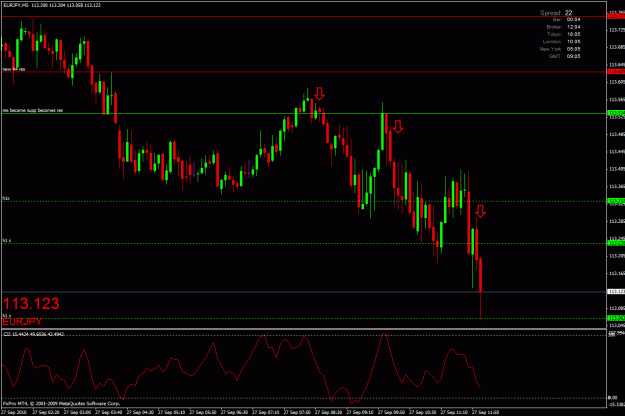Click the London time readout

[562, 41]
